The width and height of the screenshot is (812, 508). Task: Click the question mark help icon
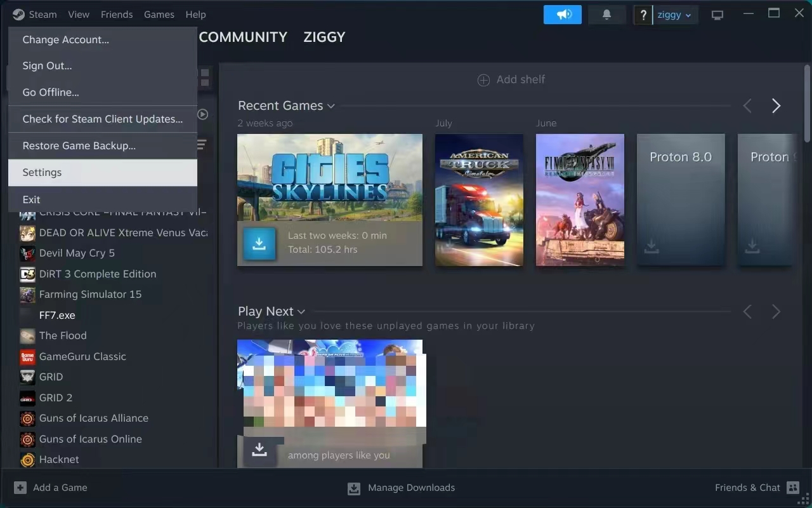(x=643, y=15)
